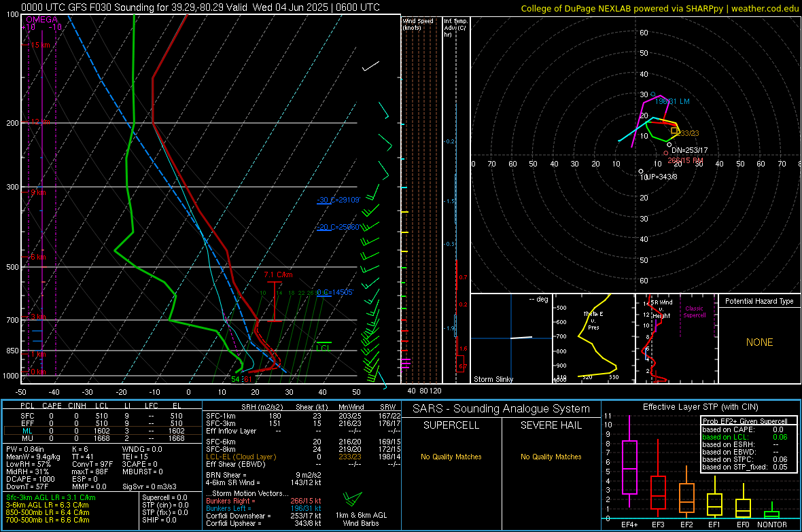The image size is (802, 532).
Task: Click the PW = 0.84in value
Action: [x=25, y=449]
